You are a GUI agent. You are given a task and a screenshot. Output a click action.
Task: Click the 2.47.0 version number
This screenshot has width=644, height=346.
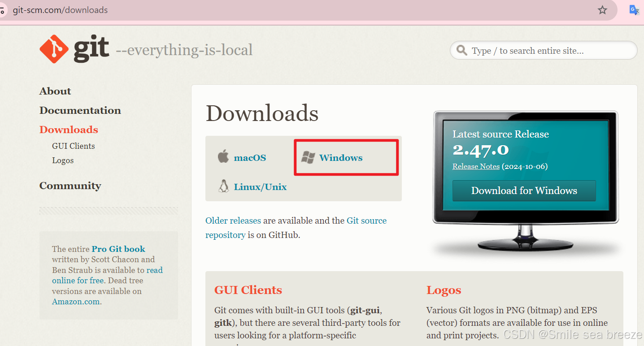pos(481,150)
